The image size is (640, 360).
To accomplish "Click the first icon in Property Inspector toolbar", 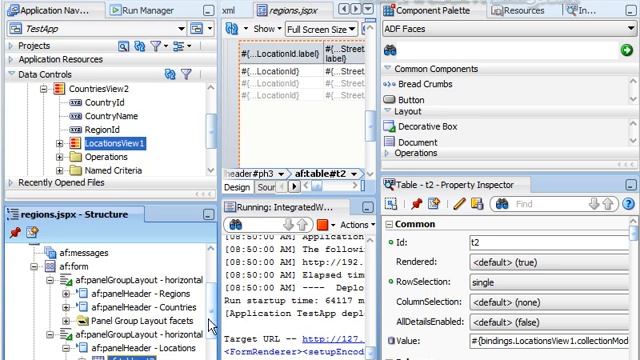I will pos(391,204).
